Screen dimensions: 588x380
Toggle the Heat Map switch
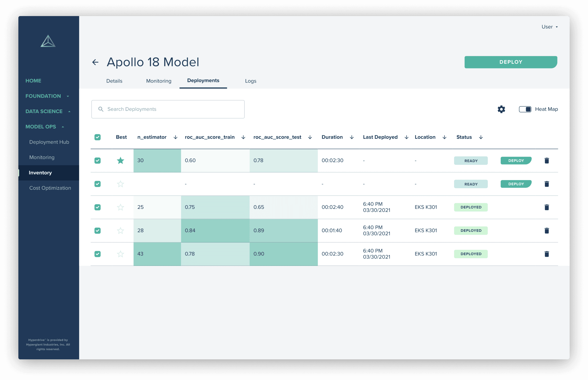[x=525, y=109]
